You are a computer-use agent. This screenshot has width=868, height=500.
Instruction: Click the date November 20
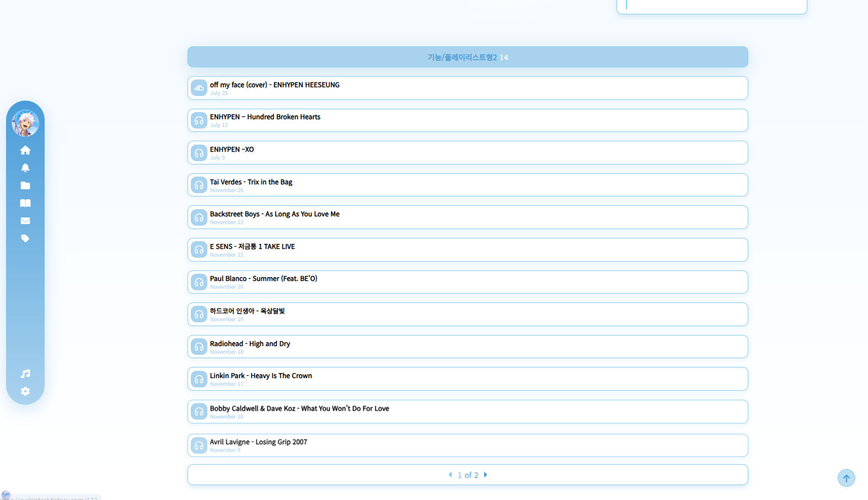click(x=227, y=287)
